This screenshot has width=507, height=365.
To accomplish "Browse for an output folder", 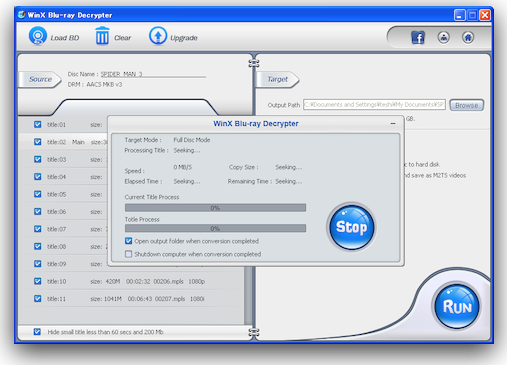I will pyautogui.click(x=466, y=105).
